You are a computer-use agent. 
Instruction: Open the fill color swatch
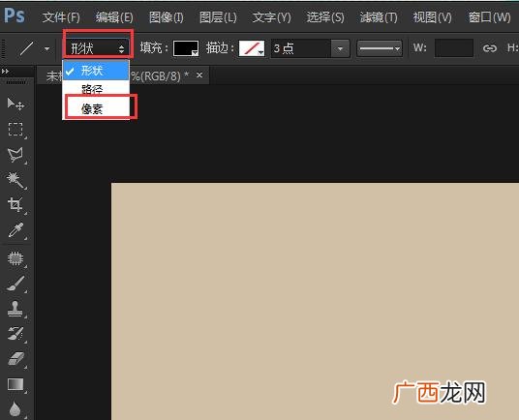click(x=186, y=48)
